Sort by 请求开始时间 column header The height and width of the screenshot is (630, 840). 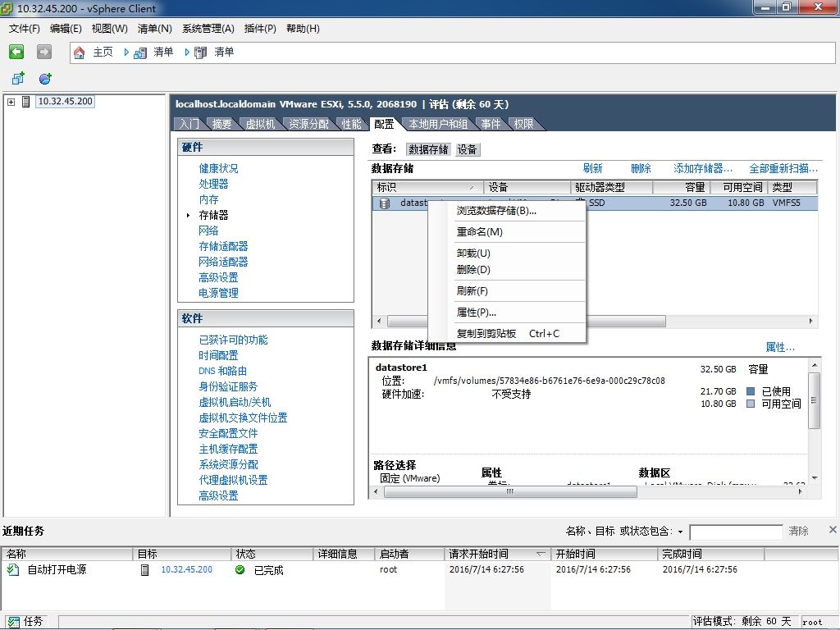pos(496,554)
